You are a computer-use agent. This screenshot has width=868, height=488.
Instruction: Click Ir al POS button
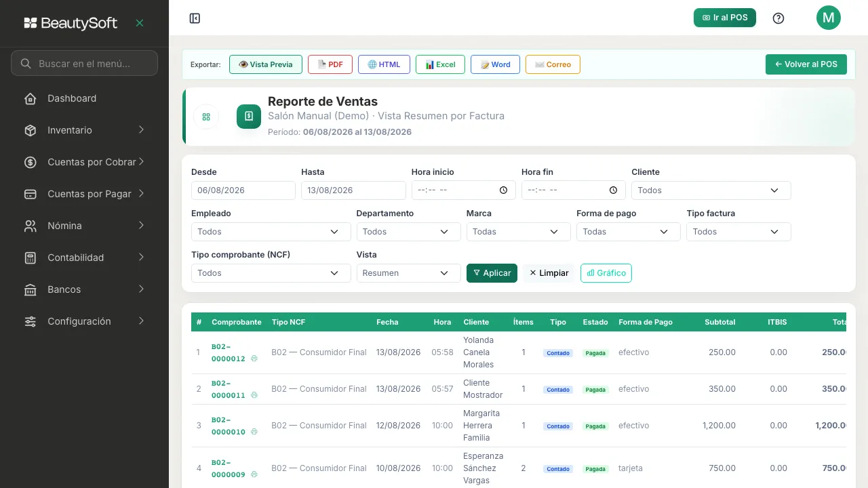[725, 18]
